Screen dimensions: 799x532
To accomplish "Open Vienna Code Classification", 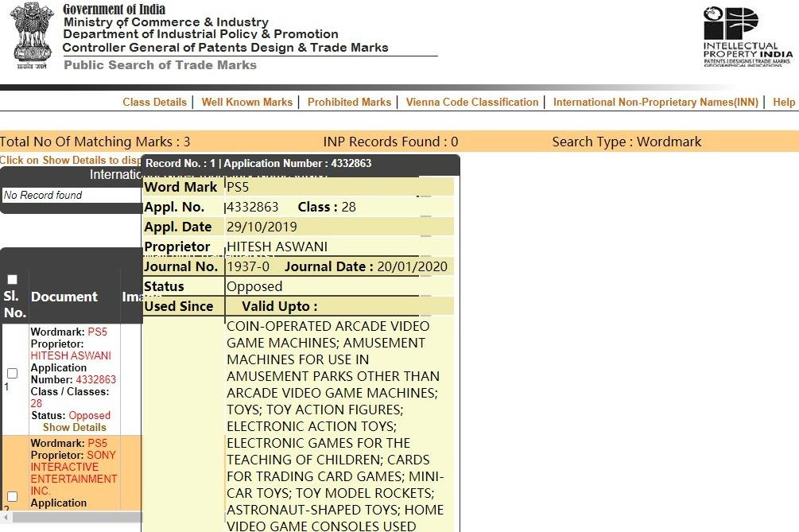I will tap(472, 102).
